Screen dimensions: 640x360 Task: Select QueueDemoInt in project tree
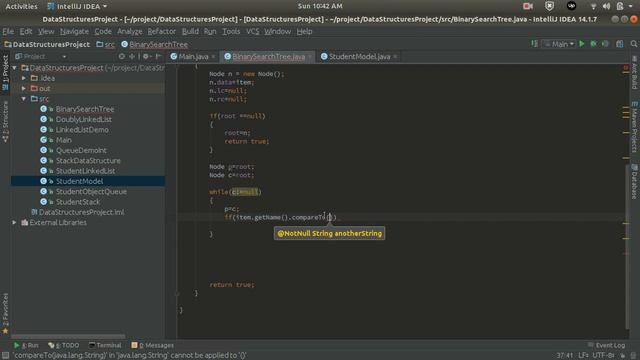tap(81, 150)
